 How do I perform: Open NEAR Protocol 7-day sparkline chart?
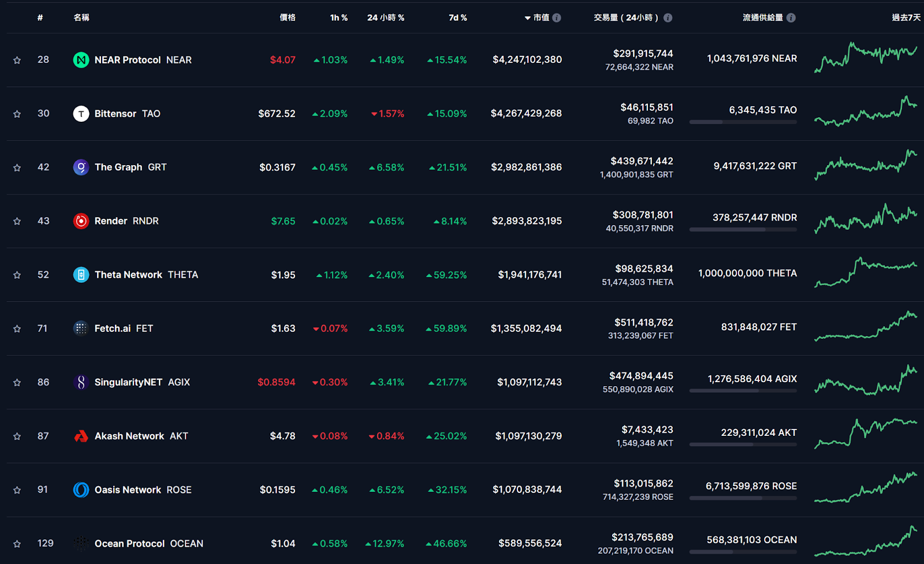click(866, 57)
